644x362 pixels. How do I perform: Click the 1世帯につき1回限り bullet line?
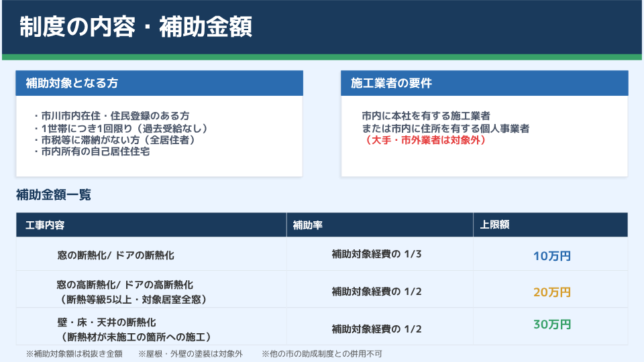pos(120,127)
